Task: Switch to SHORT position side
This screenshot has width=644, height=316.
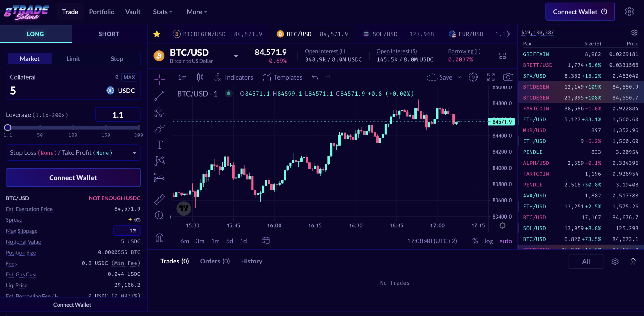Action: coord(109,34)
